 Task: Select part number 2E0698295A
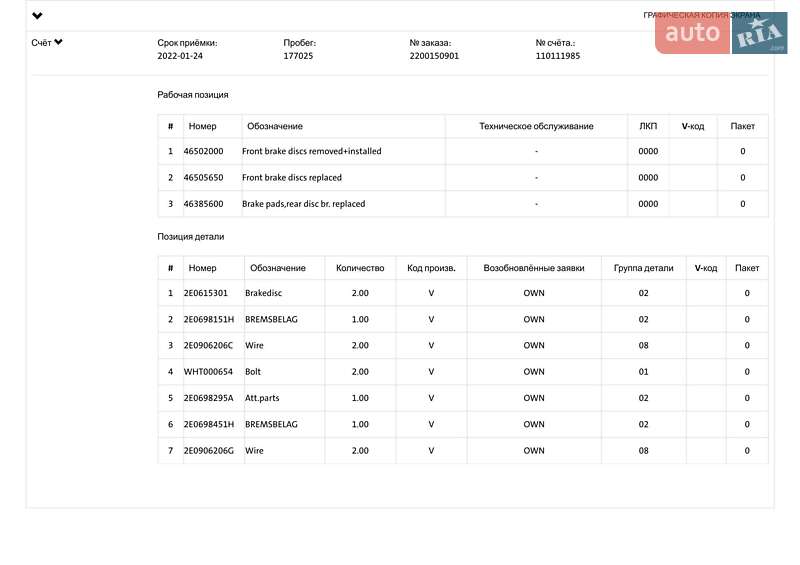coord(209,398)
